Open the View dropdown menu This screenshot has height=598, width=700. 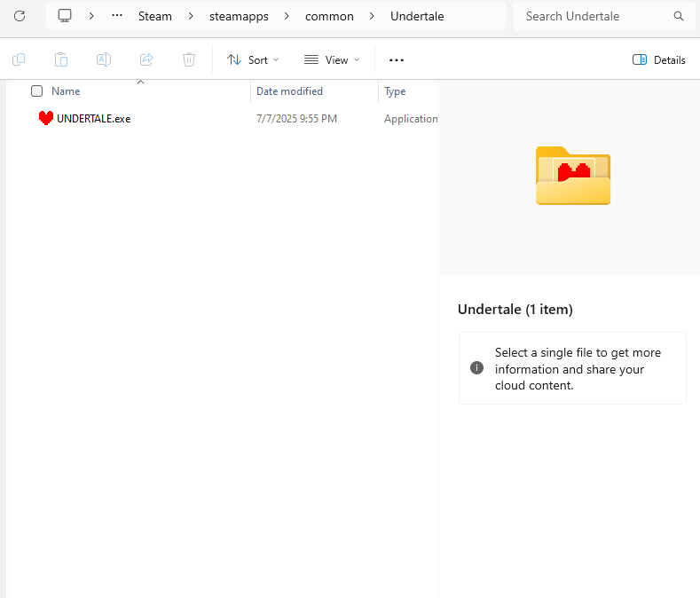[332, 59]
